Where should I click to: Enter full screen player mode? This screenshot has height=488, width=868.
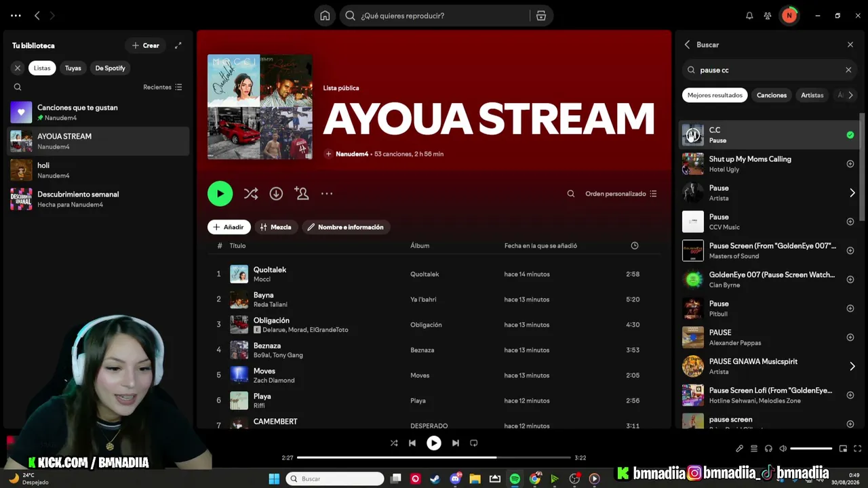(x=857, y=449)
